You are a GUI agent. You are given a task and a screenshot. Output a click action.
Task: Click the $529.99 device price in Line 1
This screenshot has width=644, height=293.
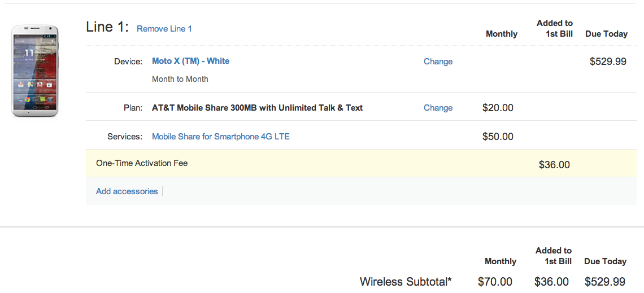(x=608, y=62)
